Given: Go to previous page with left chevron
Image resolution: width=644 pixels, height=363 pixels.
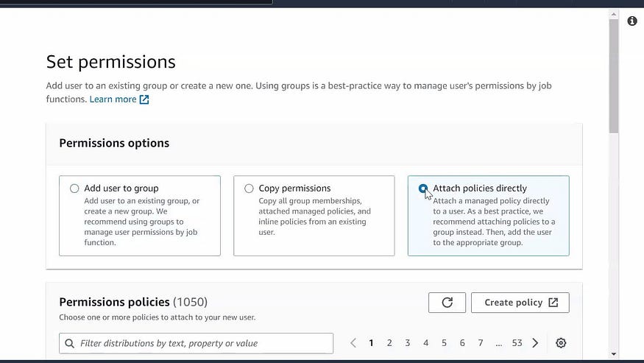Looking at the screenshot, I should pyautogui.click(x=353, y=343).
